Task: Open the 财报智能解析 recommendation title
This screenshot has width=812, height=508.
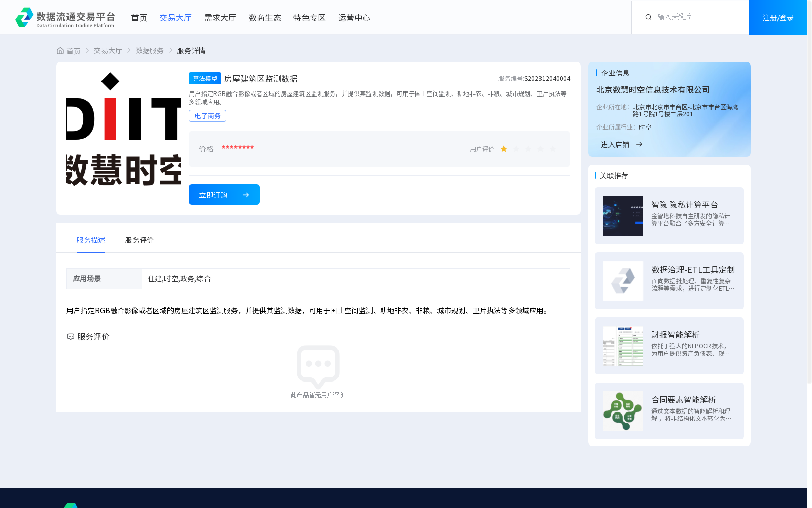Action: click(x=675, y=335)
